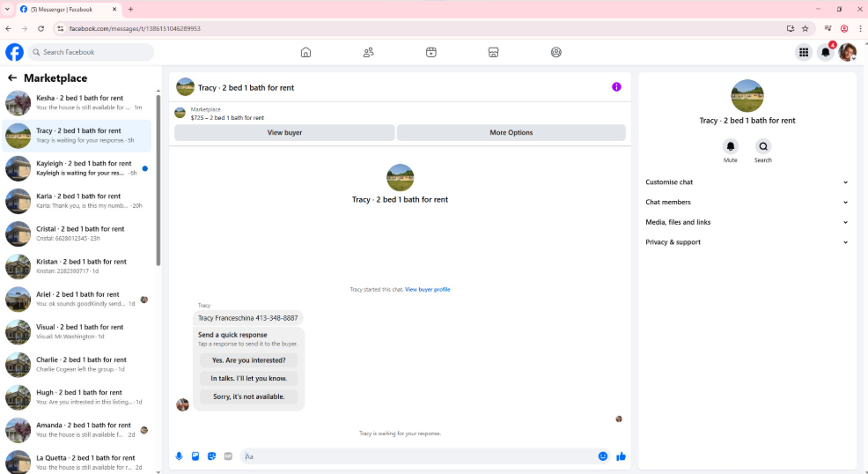
Task: Open the Friends icon in top navigation
Action: (x=368, y=52)
